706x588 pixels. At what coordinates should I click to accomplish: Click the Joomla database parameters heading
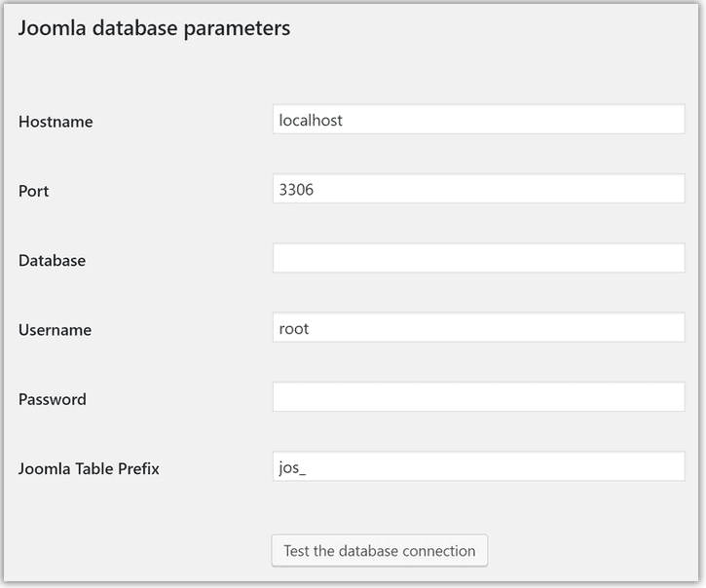(x=154, y=28)
